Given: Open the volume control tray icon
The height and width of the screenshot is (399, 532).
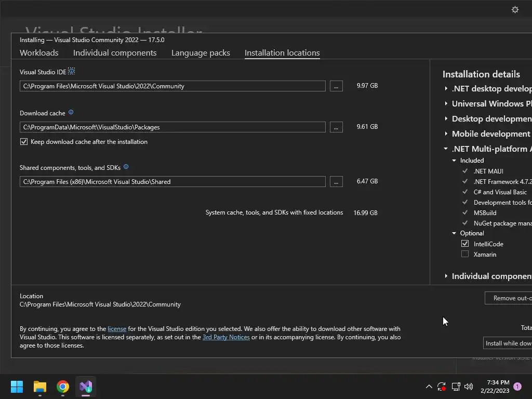Looking at the screenshot, I should tap(469, 387).
